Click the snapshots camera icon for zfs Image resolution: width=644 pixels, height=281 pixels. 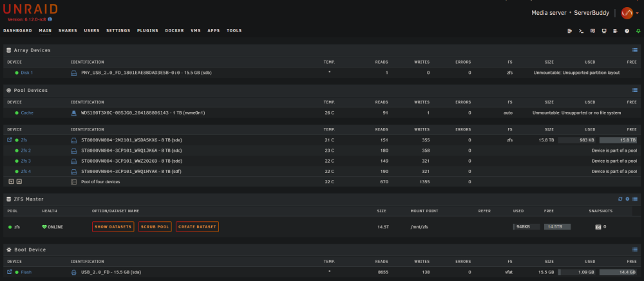click(598, 227)
